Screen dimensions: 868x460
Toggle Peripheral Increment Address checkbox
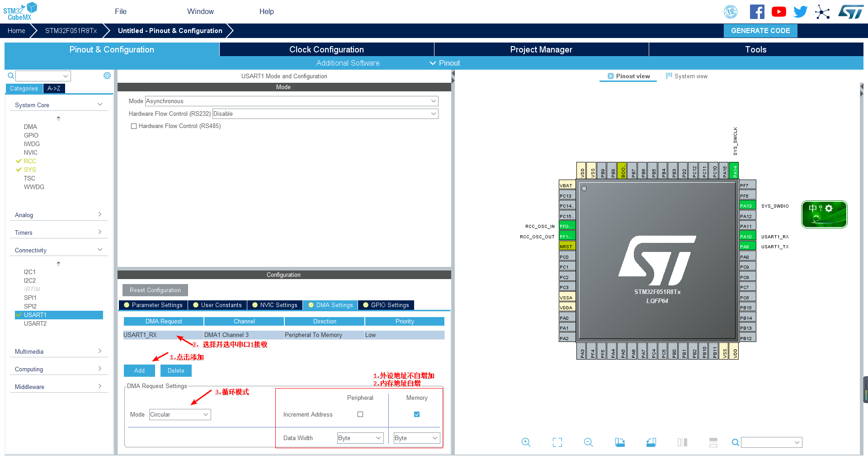point(360,414)
